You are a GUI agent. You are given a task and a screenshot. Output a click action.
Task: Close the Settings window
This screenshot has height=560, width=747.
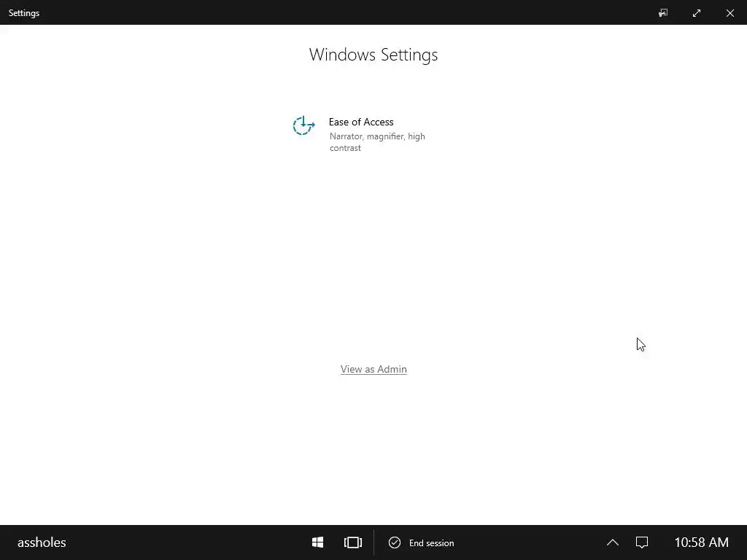click(x=729, y=13)
